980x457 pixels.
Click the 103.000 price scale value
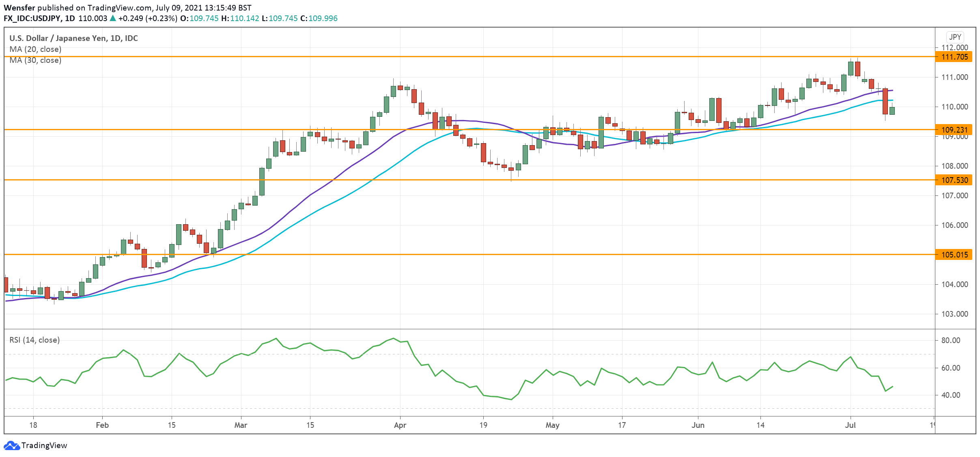coord(954,314)
